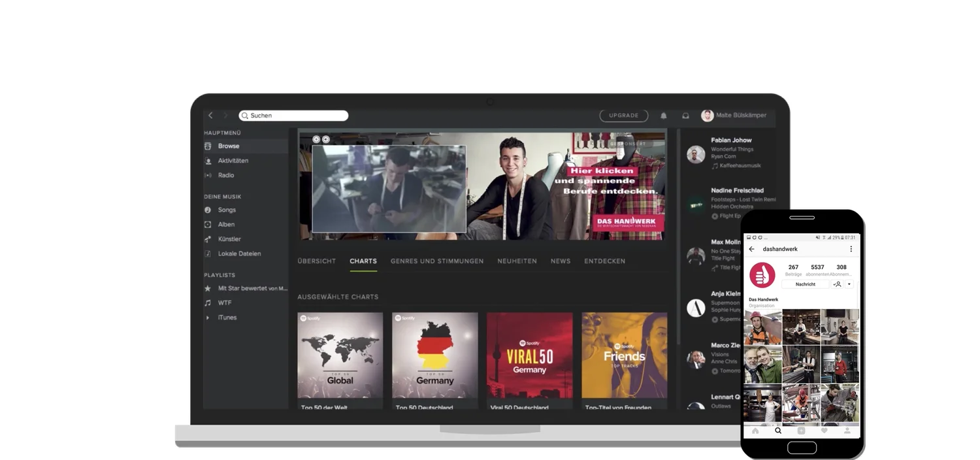Screen dimensions: 980x460
Task: Tap the Instagram new post plus icon
Action: coord(801,431)
